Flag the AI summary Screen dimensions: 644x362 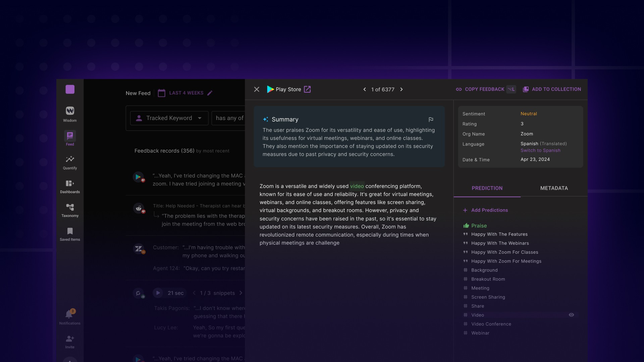tap(431, 119)
